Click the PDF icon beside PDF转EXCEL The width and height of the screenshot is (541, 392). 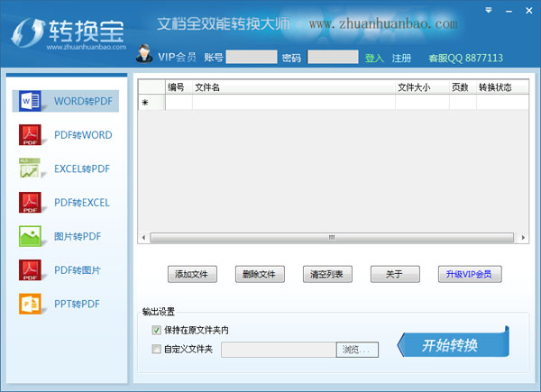(30, 202)
